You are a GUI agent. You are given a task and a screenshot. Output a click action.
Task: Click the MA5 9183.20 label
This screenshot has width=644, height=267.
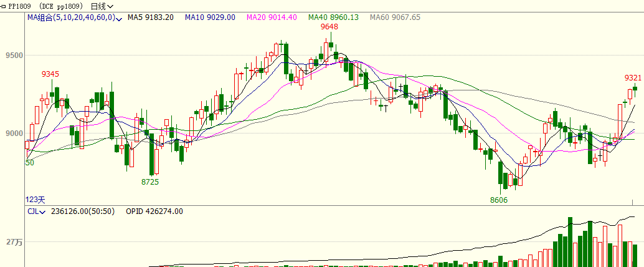pos(150,17)
